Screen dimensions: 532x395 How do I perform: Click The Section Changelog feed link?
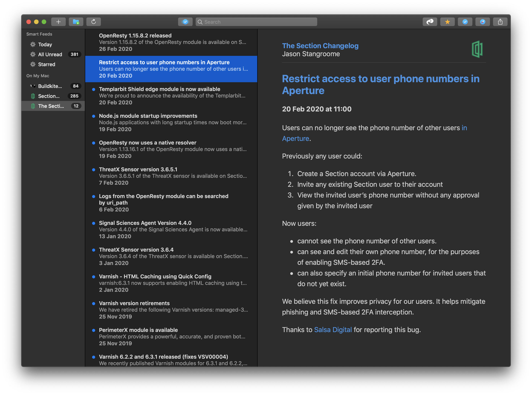[x=320, y=46]
